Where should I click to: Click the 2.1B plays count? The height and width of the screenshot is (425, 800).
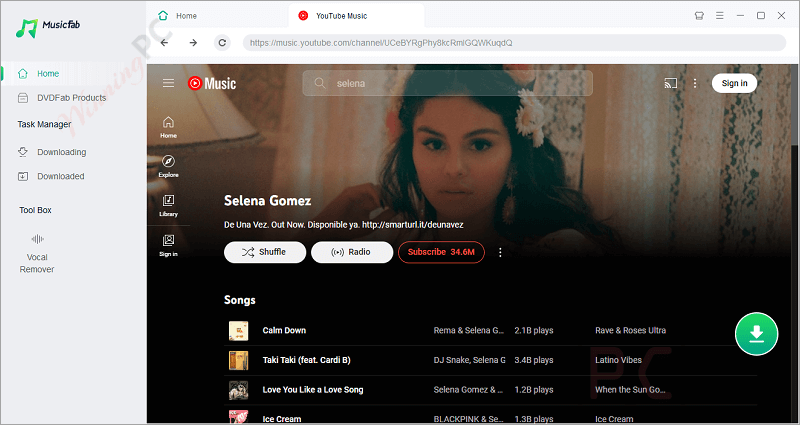[534, 331]
